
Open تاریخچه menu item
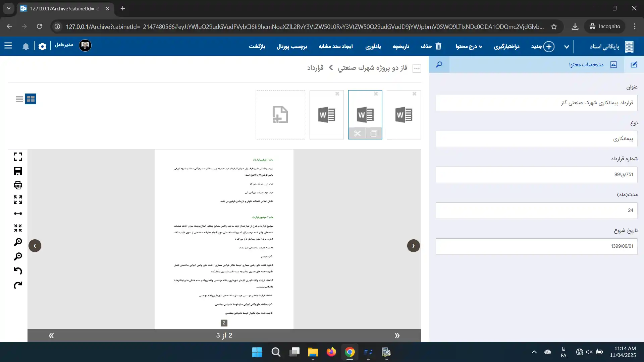(401, 47)
